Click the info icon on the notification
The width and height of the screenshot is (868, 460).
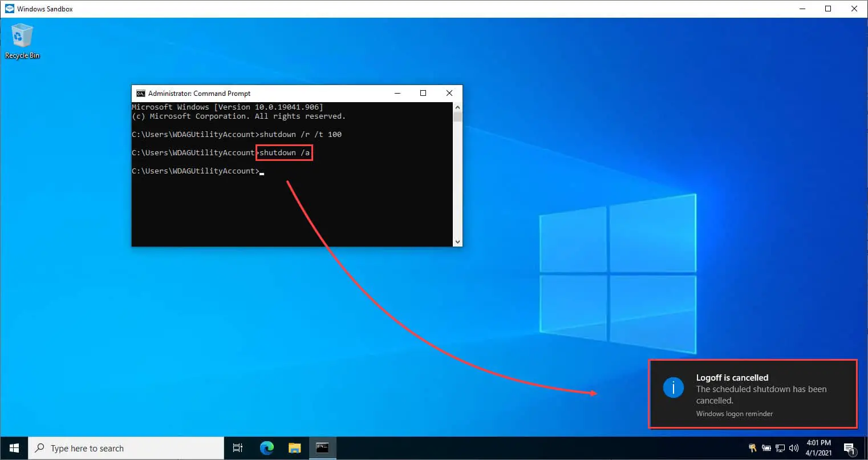pos(673,388)
